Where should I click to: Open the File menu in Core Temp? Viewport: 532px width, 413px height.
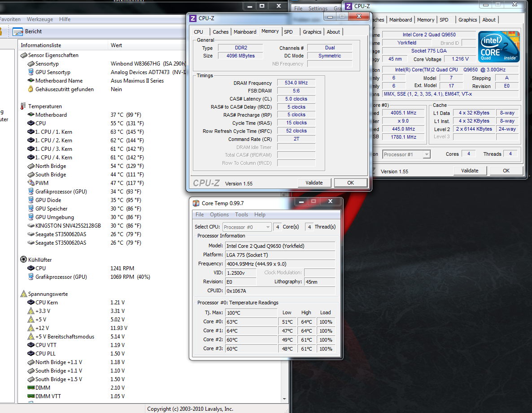pos(200,215)
